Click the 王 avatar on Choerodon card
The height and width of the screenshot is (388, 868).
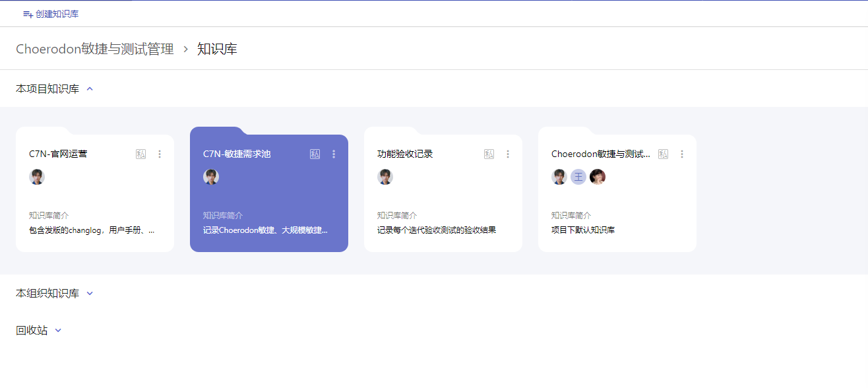pyautogui.click(x=578, y=177)
